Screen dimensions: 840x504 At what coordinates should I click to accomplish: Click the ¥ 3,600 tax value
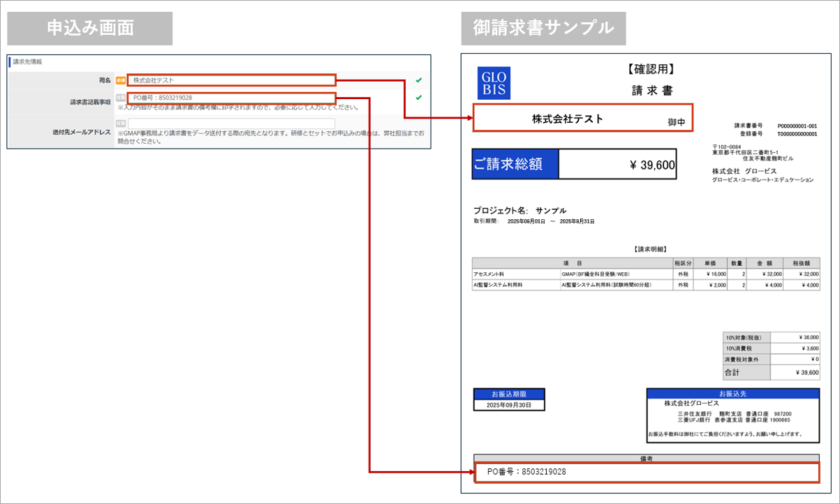(x=796, y=348)
